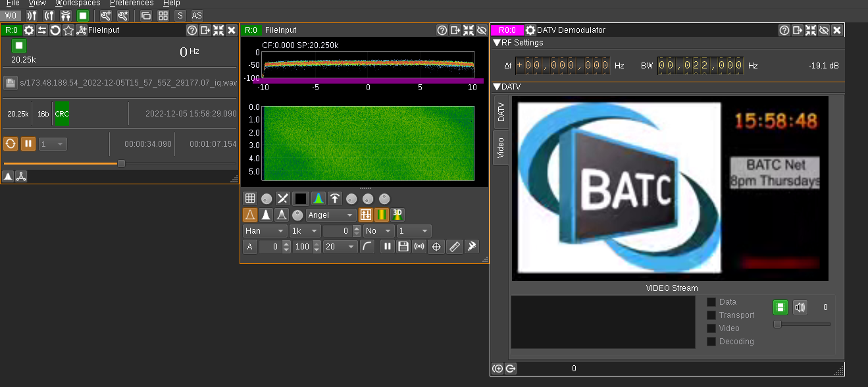Click the A averaging mode button

pyautogui.click(x=249, y=247)
